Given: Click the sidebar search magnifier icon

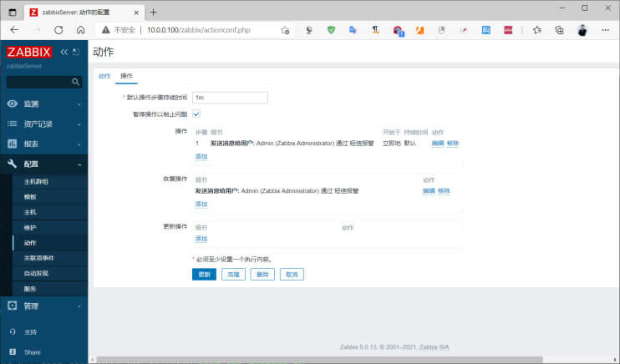Looking at the screenshot, I should 75,82.
